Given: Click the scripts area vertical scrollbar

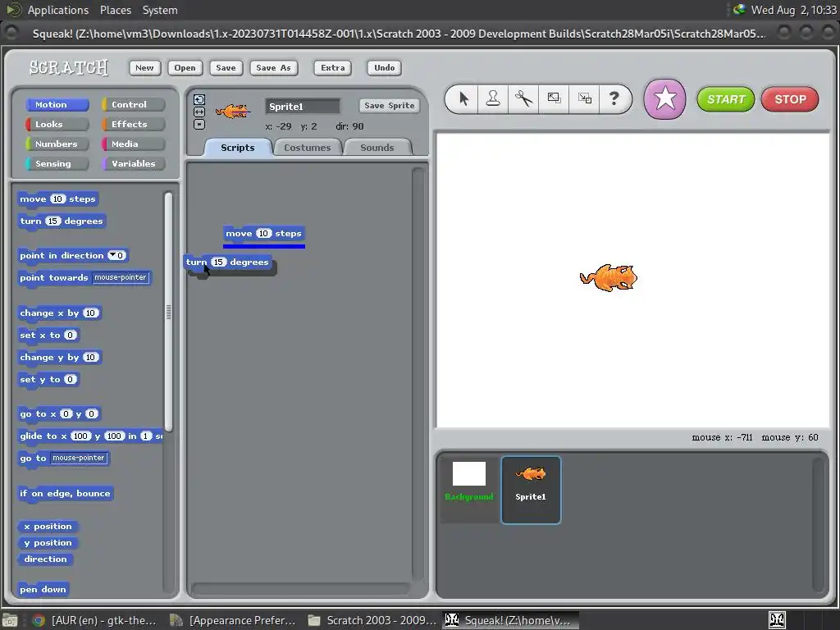Looking at the screenshot, I should pos(418,373).
